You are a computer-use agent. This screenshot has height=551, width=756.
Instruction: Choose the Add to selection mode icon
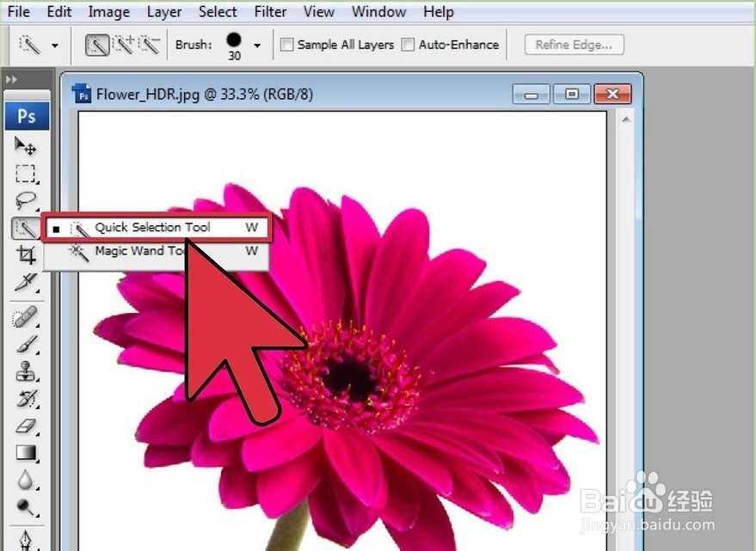(124, 45)
